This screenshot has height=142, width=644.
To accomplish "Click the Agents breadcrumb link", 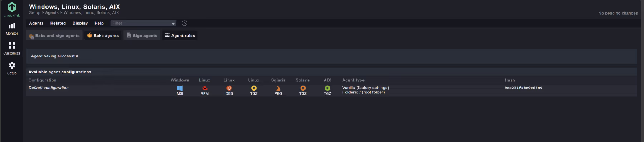I will [x=52, y=13].
